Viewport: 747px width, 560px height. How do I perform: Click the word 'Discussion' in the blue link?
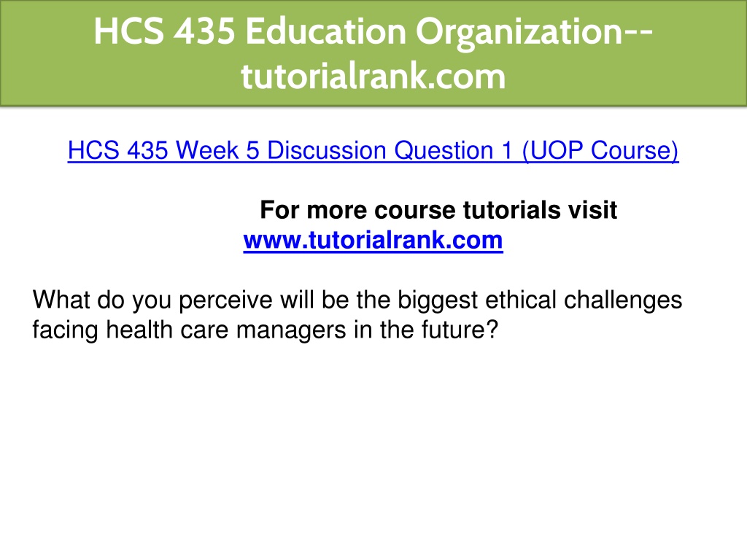coord(327,151)
